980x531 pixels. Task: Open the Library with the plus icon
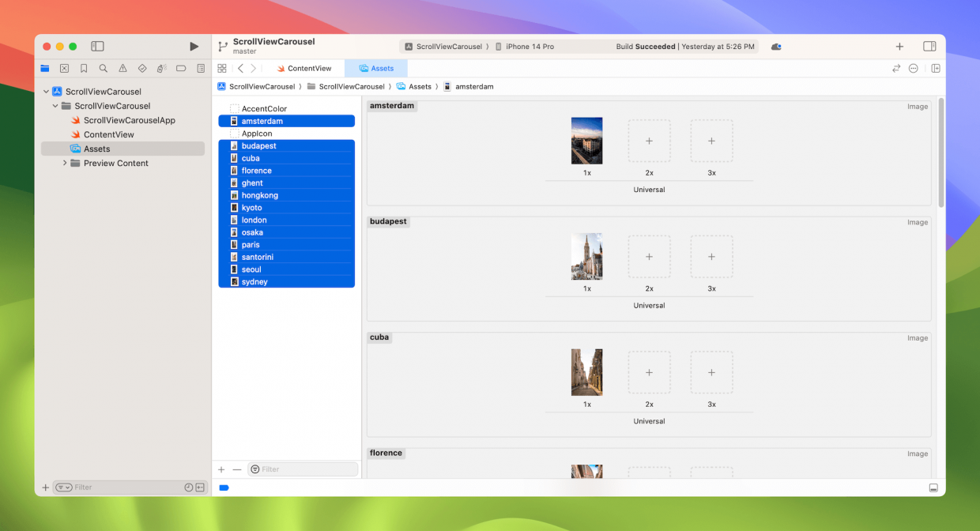click(899, 47)
